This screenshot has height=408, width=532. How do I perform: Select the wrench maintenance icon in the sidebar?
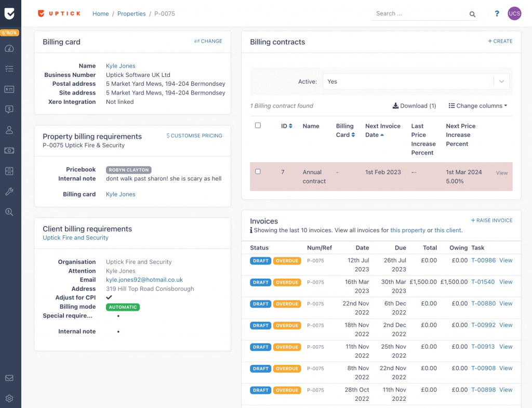(10, 191)
